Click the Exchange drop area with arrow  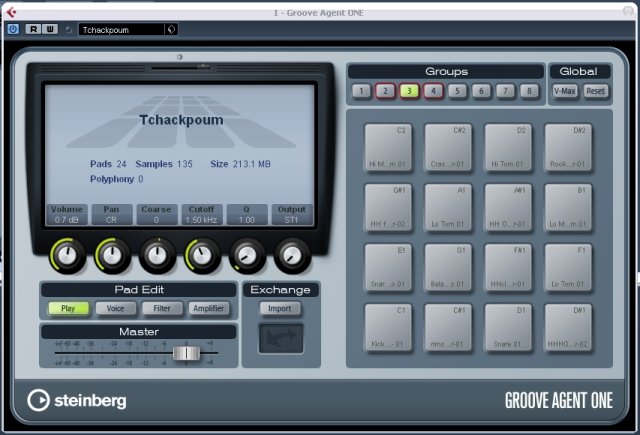281,338
